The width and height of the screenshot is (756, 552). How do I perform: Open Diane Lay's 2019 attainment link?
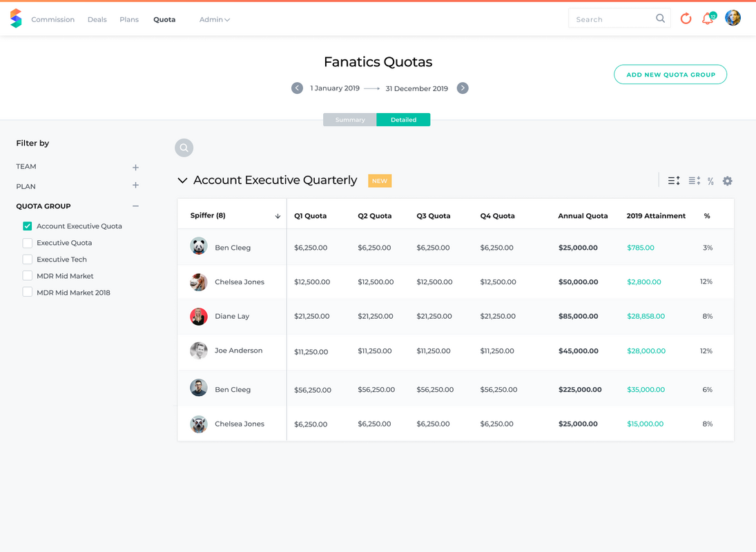[646, 315]
